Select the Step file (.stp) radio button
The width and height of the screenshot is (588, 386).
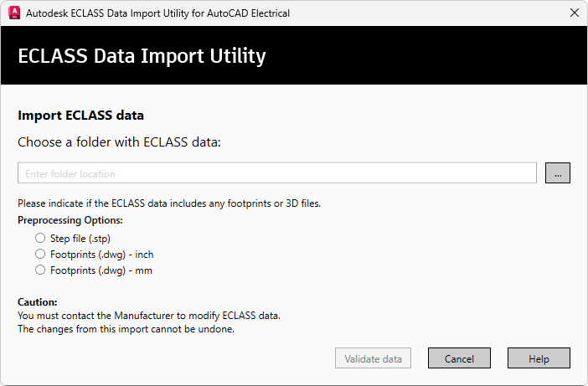(x=40, y=239)
